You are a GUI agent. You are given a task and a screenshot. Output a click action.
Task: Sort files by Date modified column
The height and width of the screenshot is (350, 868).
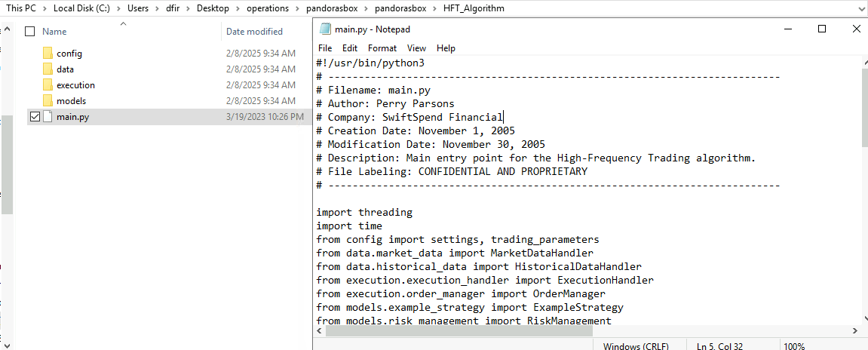click(x=254, y=32)
